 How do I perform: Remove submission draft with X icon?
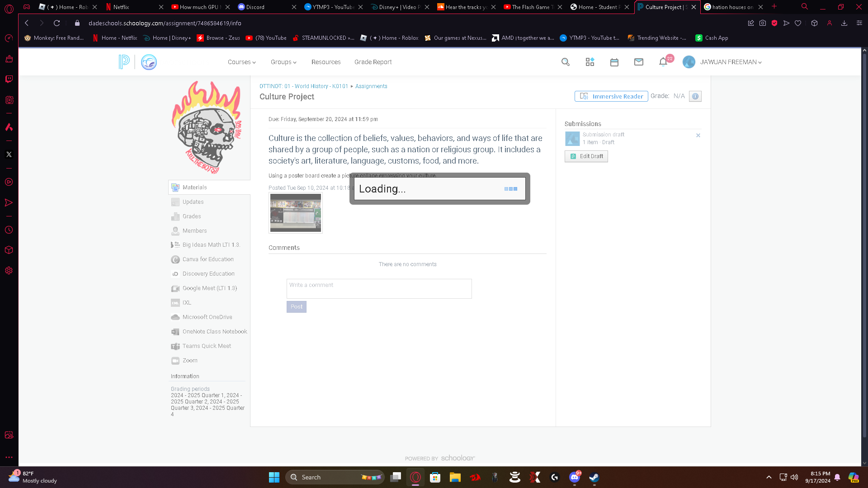tap(698, 135)
